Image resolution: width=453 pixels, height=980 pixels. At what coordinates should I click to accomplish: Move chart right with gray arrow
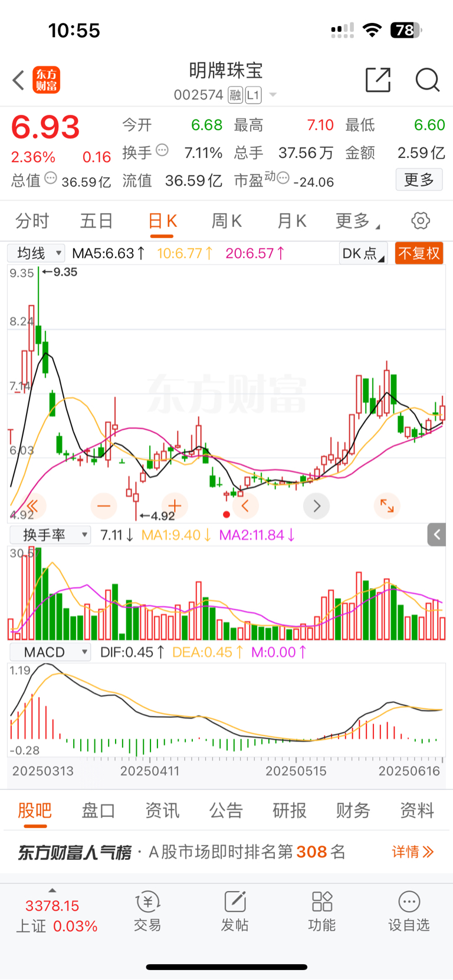(317, 506)
